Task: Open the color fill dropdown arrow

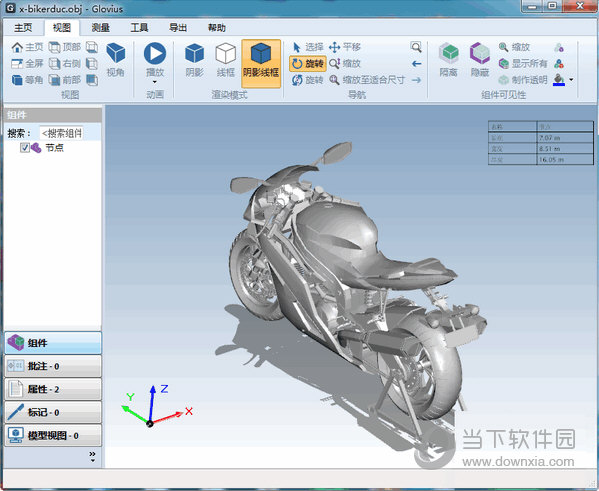Action: coord(571,79)
